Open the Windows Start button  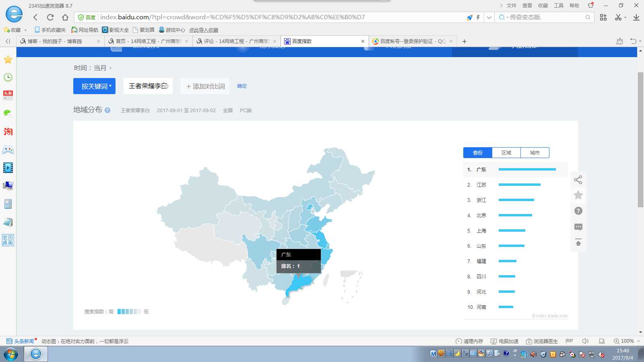[11, 354]
